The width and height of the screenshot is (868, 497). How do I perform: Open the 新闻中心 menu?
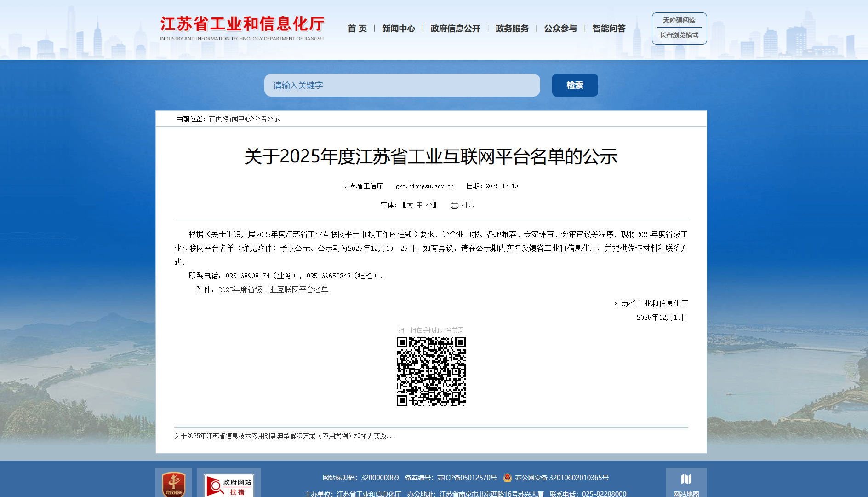pos(398,29)
